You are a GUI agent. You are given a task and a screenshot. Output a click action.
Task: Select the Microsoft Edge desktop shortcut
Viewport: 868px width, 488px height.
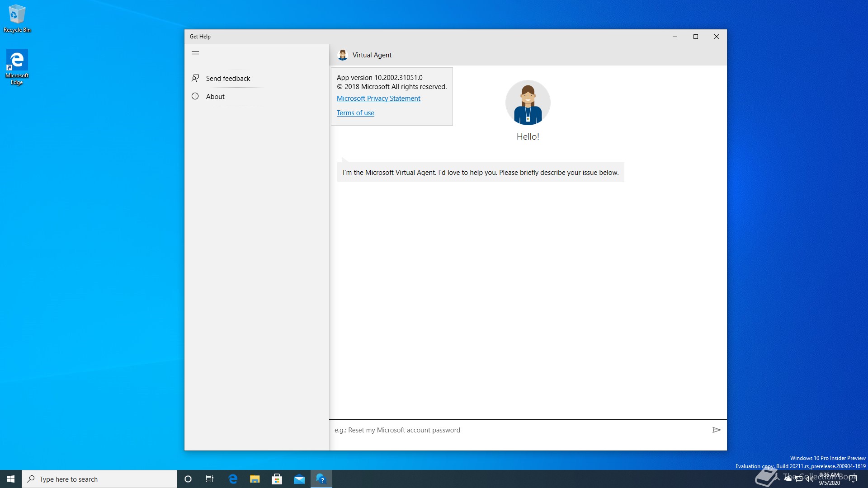coord(17,67)
